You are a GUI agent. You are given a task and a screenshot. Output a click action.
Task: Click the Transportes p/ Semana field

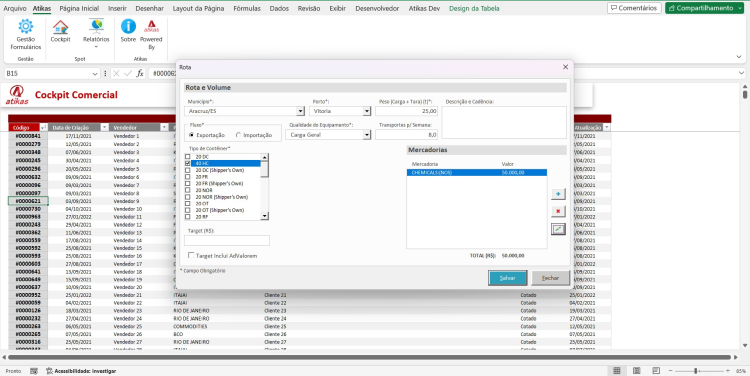click(407, 135)
